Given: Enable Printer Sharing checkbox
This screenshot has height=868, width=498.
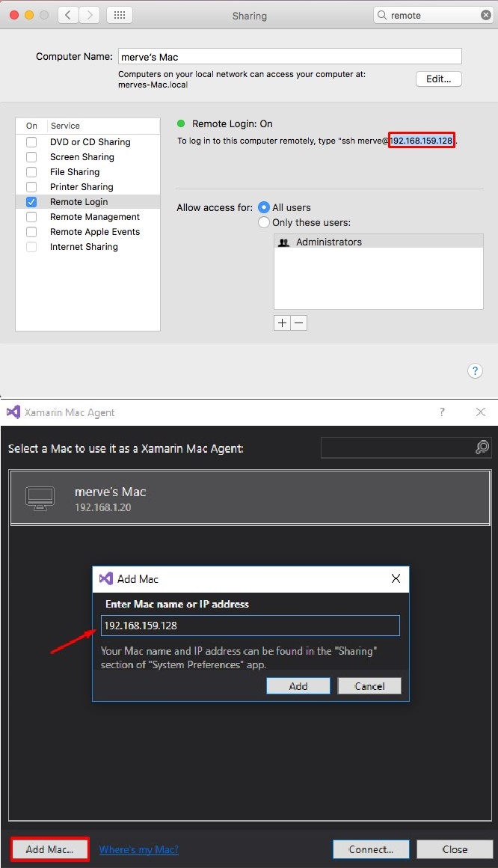Looking at the screenshot, I should click(31, 187).
